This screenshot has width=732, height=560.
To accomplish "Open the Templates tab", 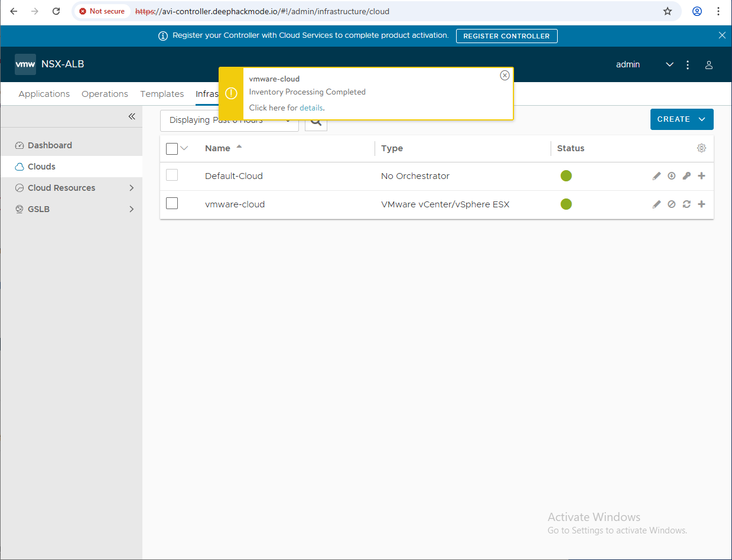I will tap(162, 94).
